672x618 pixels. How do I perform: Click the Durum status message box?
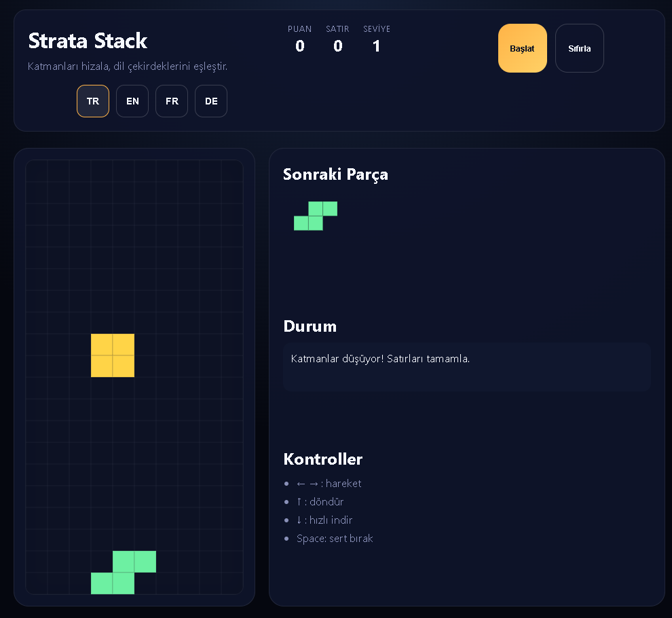466,366
